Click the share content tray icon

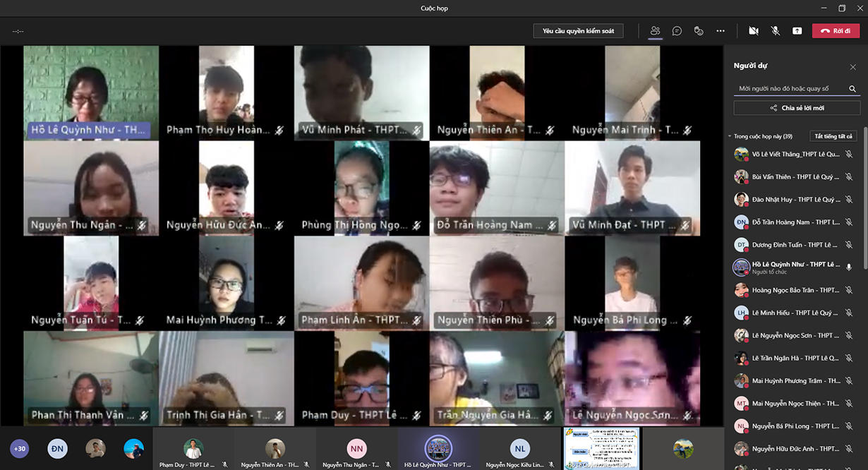(797, 31)
